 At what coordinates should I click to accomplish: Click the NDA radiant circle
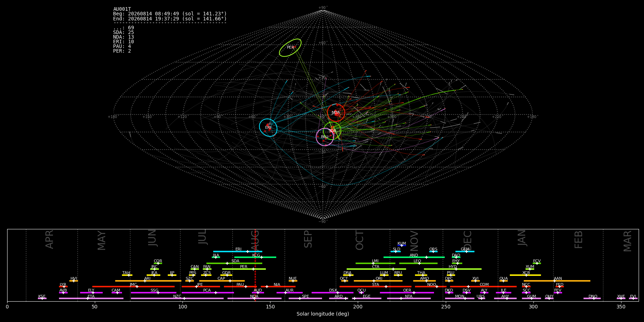(336, 113)
